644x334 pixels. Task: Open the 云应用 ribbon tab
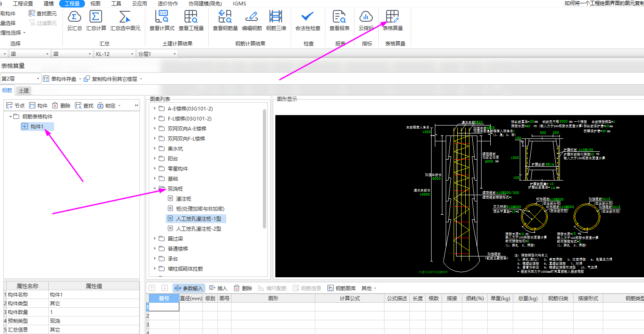click(x=140, y=3)
